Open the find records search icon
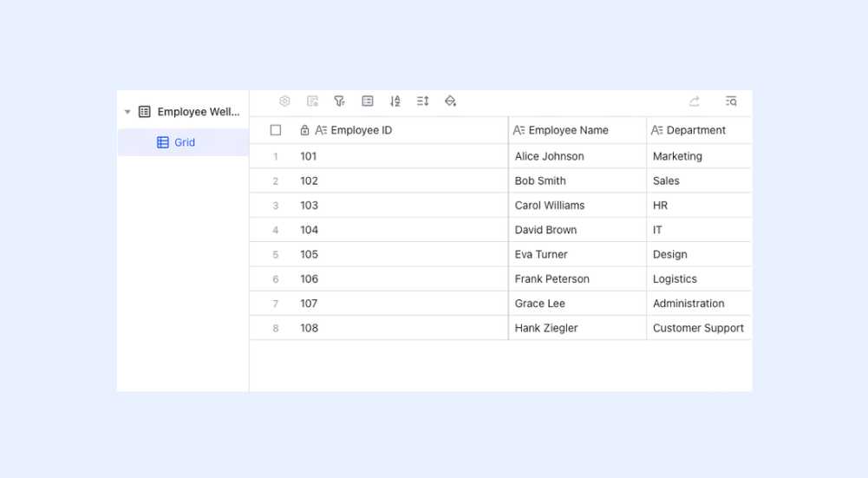868x478 pixels. (731, 101)
